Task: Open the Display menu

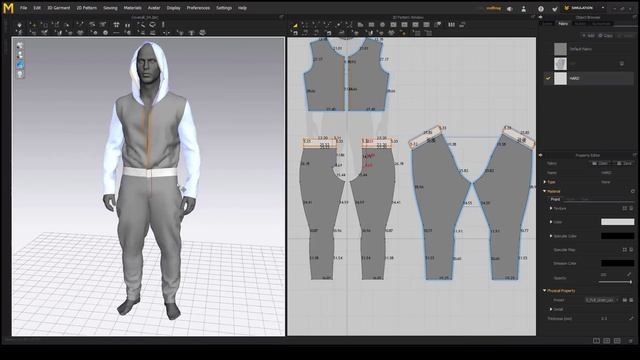Action: 173,8
